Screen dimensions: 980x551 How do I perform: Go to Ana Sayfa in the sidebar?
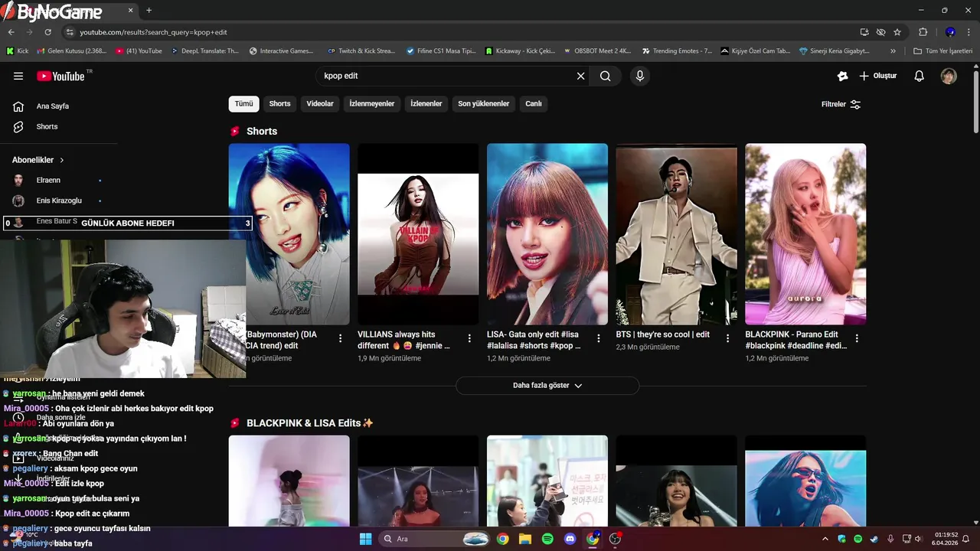[52, 106]
